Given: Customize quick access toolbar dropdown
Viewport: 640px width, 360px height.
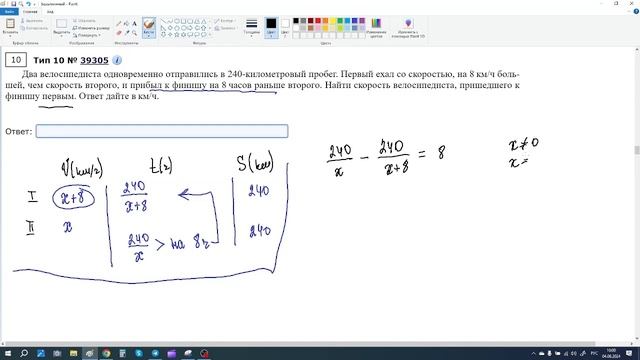Looking at the screenshot, I should [35, 4].
